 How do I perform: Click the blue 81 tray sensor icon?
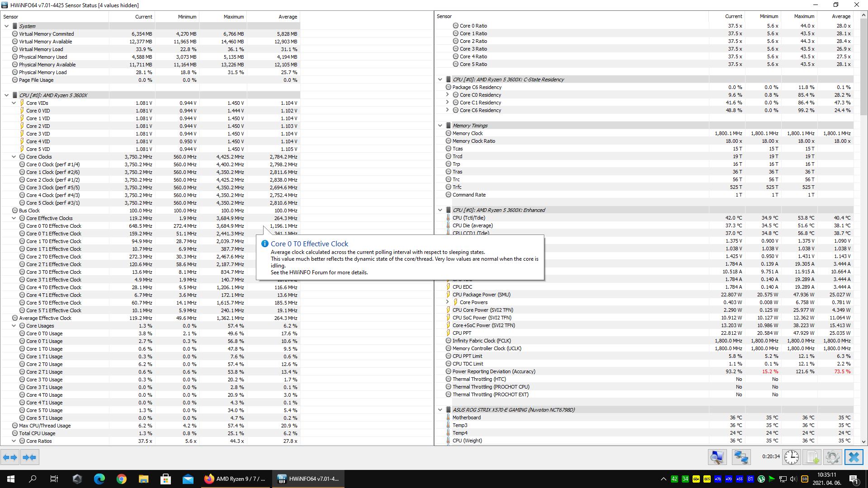[x=750, y=479]
